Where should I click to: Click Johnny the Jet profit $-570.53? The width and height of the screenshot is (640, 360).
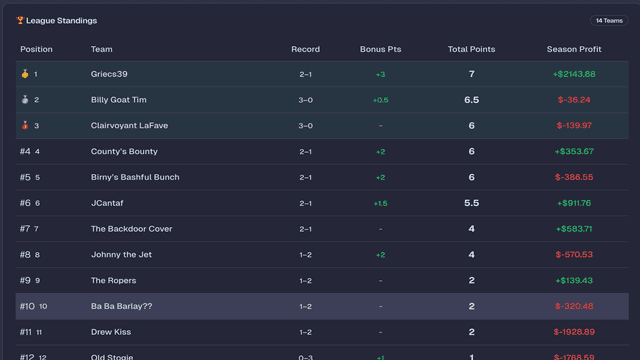click(574, 254)
